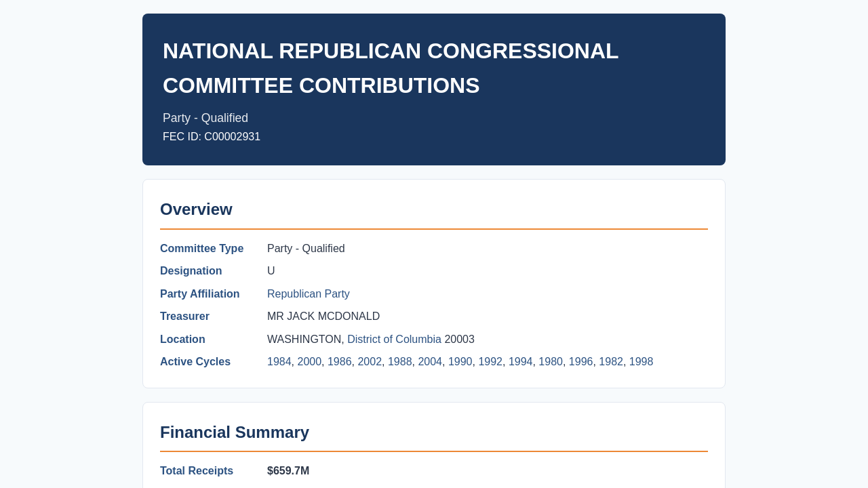This screenshot has width=868, height=488.
Task: Go to the 1986 cycle
Action: point(340,362)
